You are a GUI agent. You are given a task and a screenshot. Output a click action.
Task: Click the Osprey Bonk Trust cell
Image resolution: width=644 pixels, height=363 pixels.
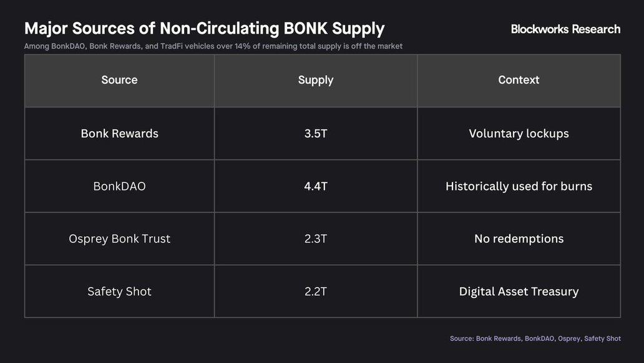119,239
